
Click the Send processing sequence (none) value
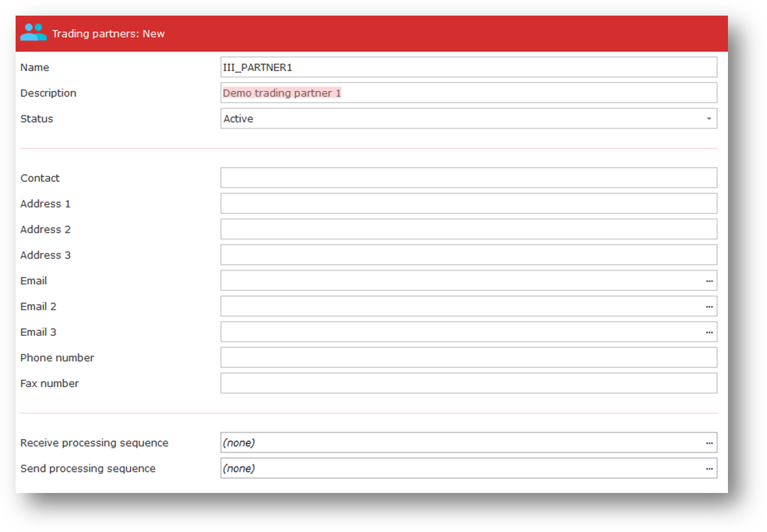[x=239, y=468]
